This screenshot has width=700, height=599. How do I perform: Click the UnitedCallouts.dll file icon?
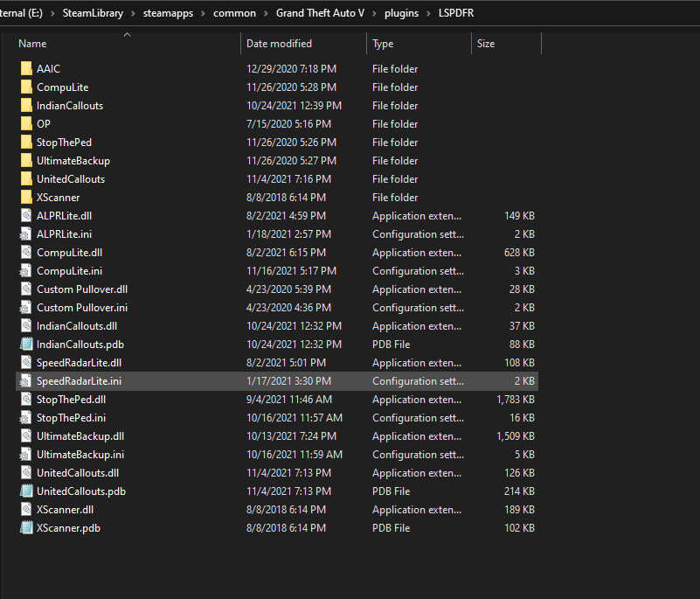26,472
